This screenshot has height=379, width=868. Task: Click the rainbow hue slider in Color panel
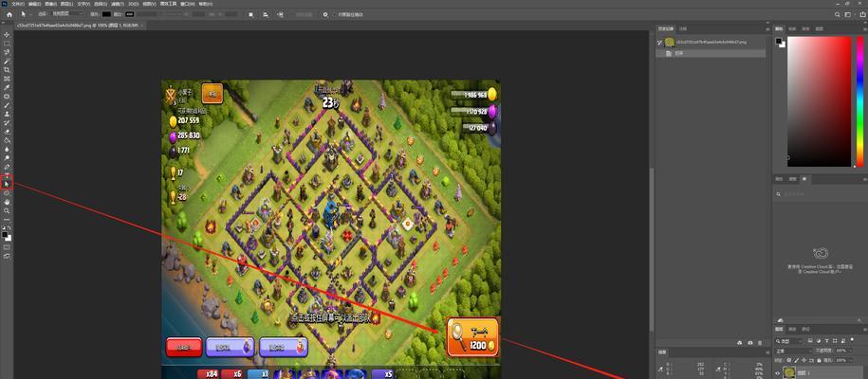(860, 101)
